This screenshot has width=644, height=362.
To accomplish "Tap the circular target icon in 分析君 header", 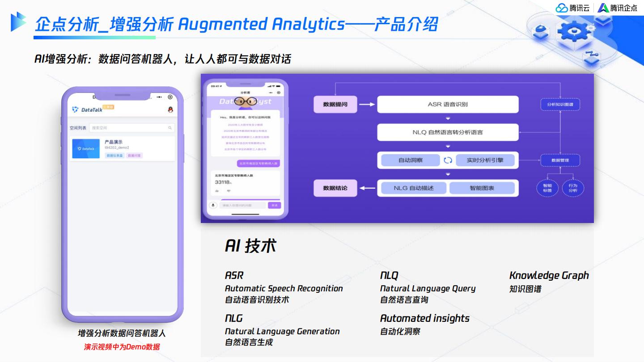I will pos(279,93).
